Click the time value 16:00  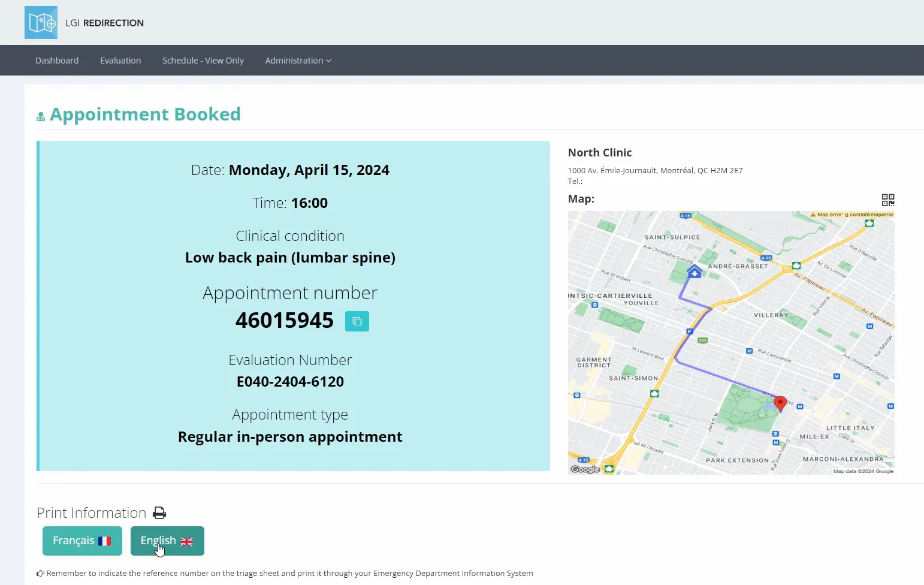point(309,203)
